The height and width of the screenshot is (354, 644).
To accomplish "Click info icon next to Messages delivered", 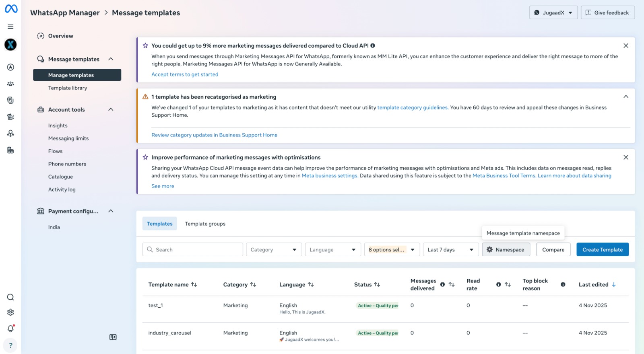I will click(x=442, y=284).
